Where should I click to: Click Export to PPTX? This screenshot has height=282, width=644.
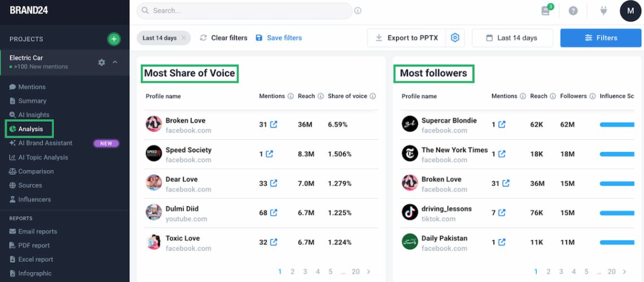click(x=406, y=38)
